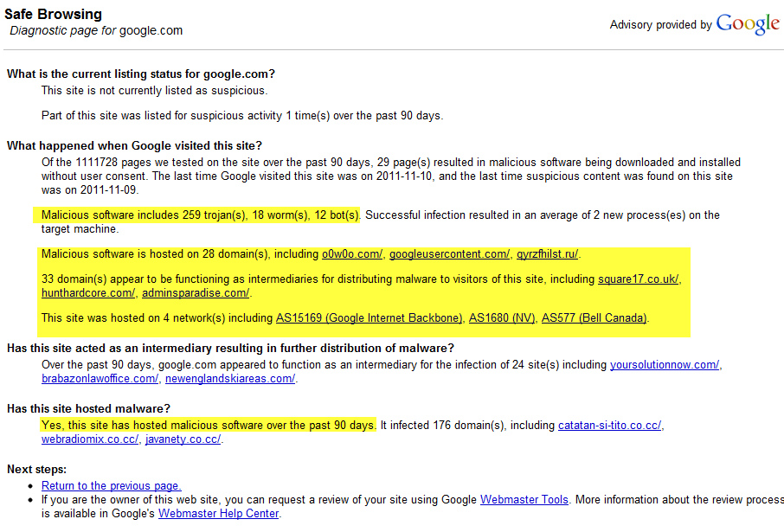The width and height of the screenshot is (784, 532).
Task: Click 'Return to the previous page.' link
Action: coord(112,486)
